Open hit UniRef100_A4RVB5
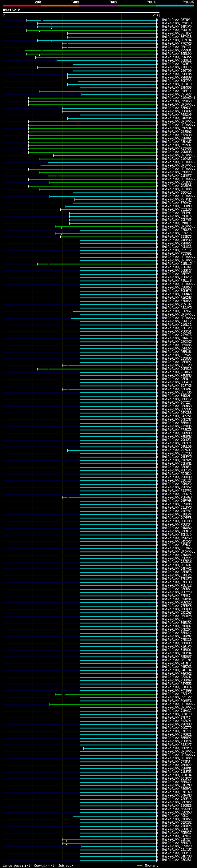 coord(176,118)
